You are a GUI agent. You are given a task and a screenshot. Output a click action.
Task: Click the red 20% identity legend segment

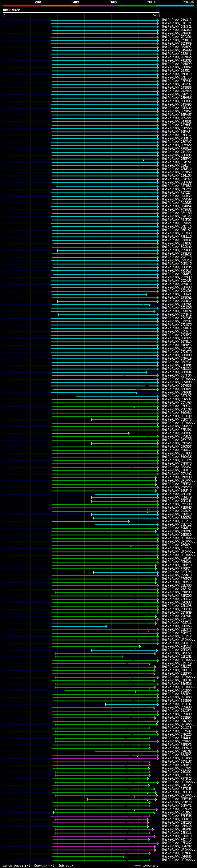click(x=22, y=6)
